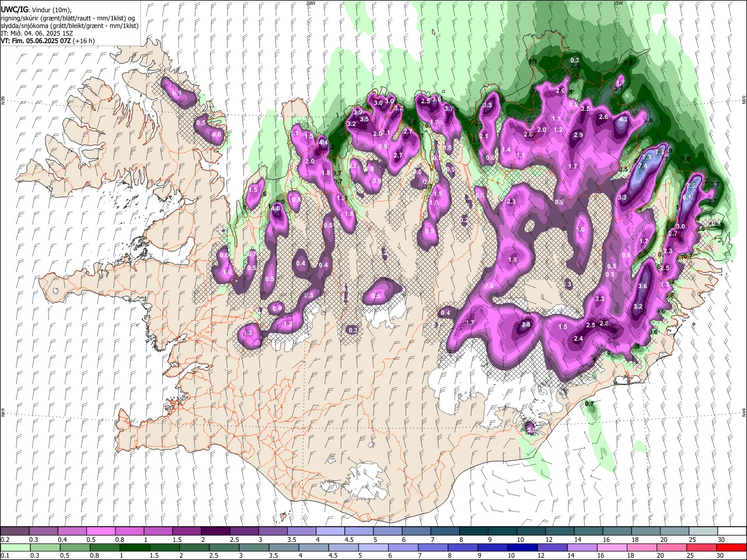The height and width of the screenshot is (560, 747).
Task: Click the 'IT: Mið. 04. 06. 2025 15Z' line
Action: (x=36, y=33)
